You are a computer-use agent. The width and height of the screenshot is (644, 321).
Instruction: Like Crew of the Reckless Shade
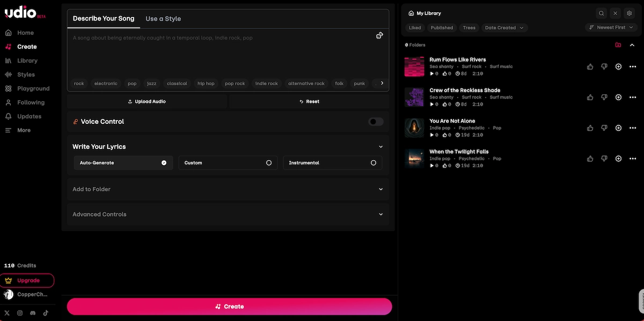(x=590, y=98)
